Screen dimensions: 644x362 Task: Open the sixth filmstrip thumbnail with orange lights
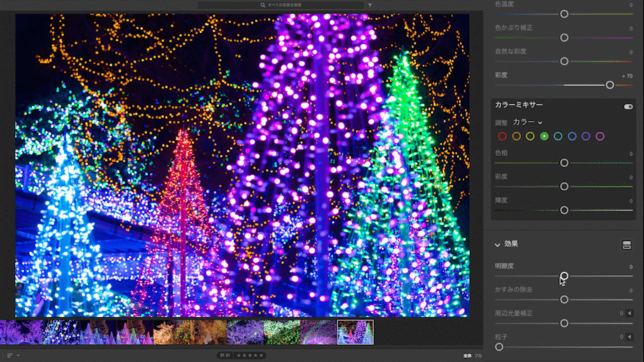tap(208, 332)
